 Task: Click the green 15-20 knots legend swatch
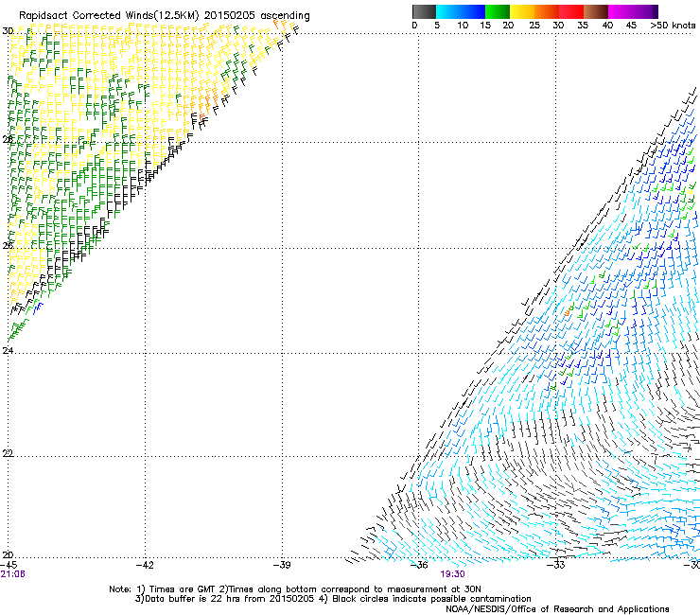[x=498, y=11]
